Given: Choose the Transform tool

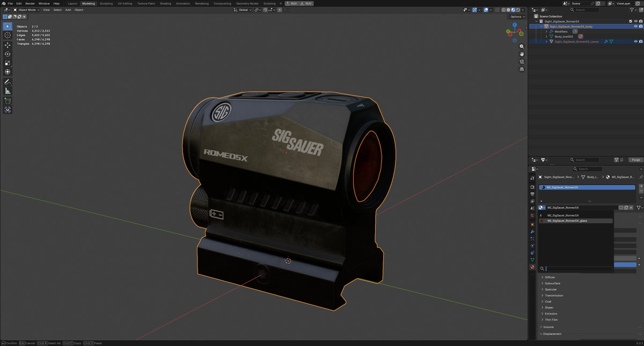Looking at the screenshot, I should point(8,72).
